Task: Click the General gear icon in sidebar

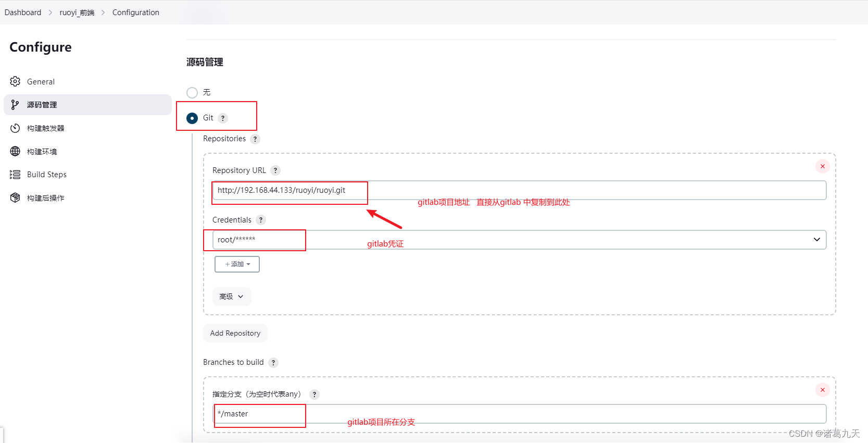Action: 15,81
